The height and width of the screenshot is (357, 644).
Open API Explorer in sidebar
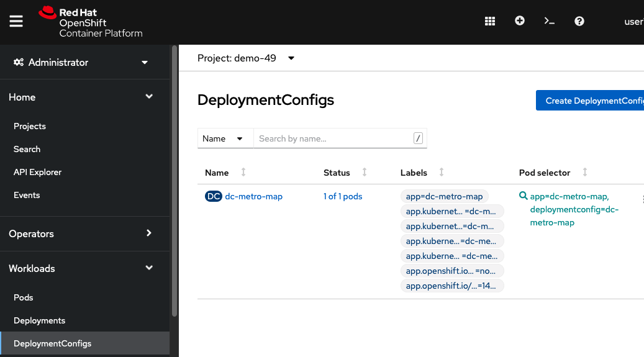pyautogui.click(x=37, y=172)
